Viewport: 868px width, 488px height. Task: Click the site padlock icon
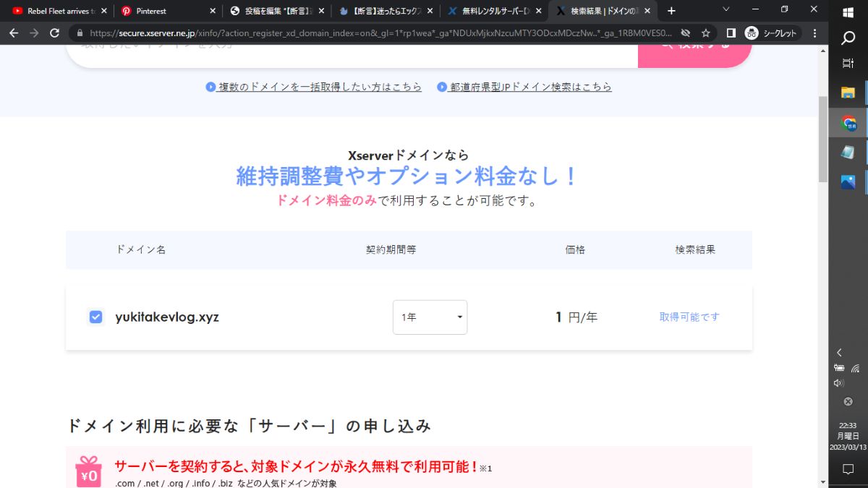click(x=79, y=33)
